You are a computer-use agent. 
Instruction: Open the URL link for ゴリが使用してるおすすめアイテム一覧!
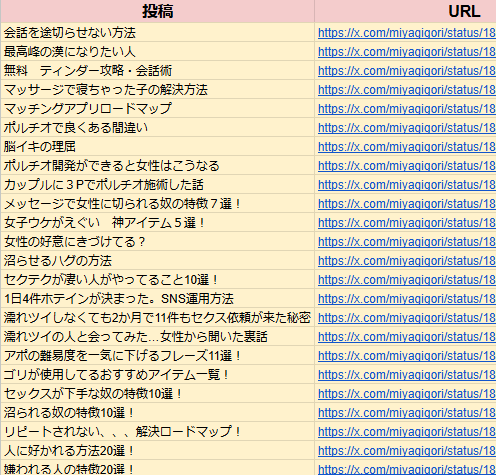(x=407, y=375)
